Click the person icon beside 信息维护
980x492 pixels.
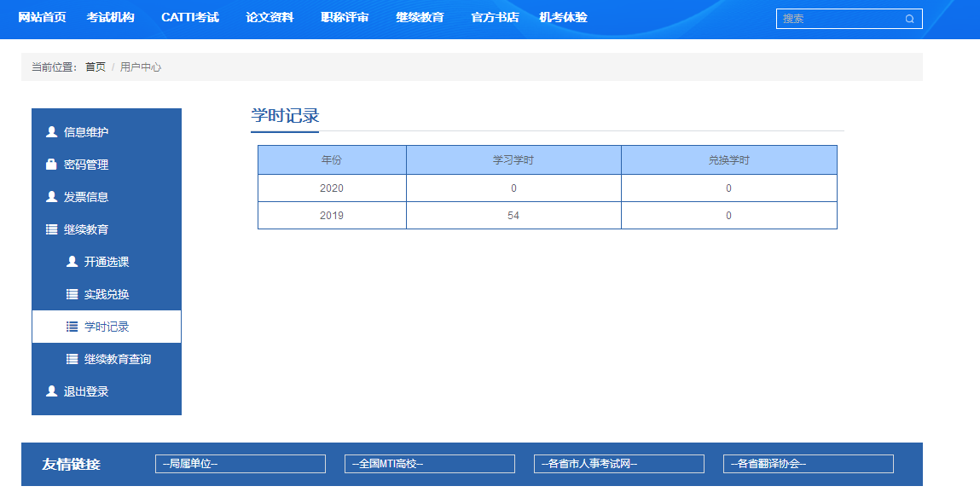tap(51, 132)
